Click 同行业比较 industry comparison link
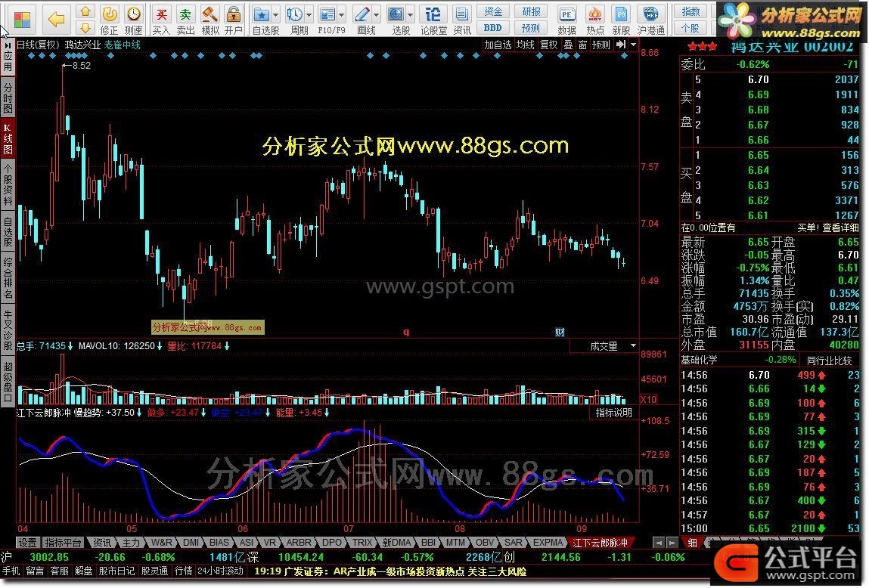869x588 pixels. [829, 361]
